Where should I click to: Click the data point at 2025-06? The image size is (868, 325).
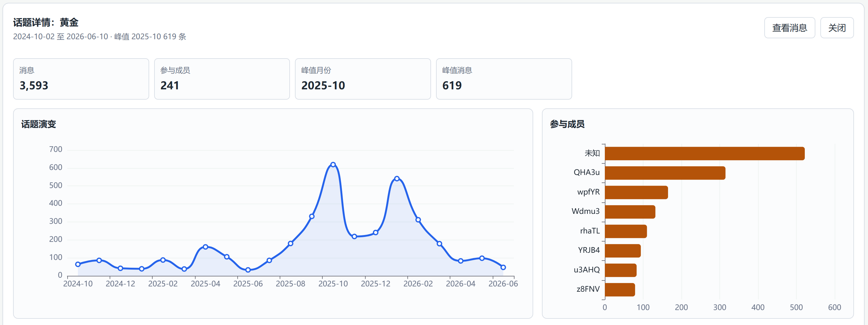coord(248,270)
